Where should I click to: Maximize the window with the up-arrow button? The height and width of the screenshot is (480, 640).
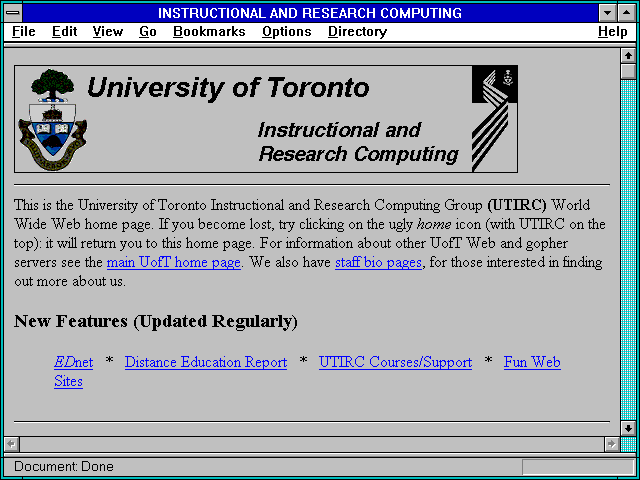(x=627, y=13)
